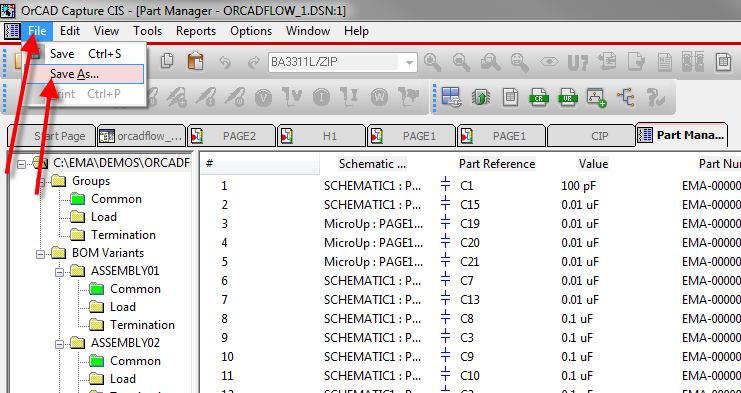Click the 100 pF value cell
This screenshot has height=393, width=741.
579,186
